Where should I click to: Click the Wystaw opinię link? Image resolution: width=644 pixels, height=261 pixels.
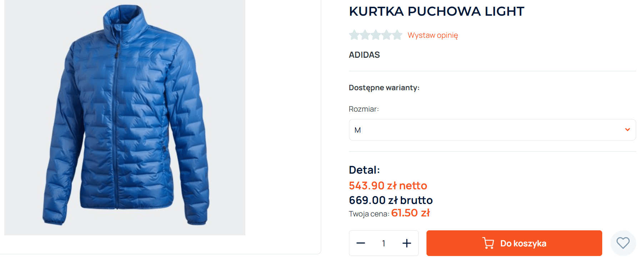pyautogui.click(x=433, y=35)
